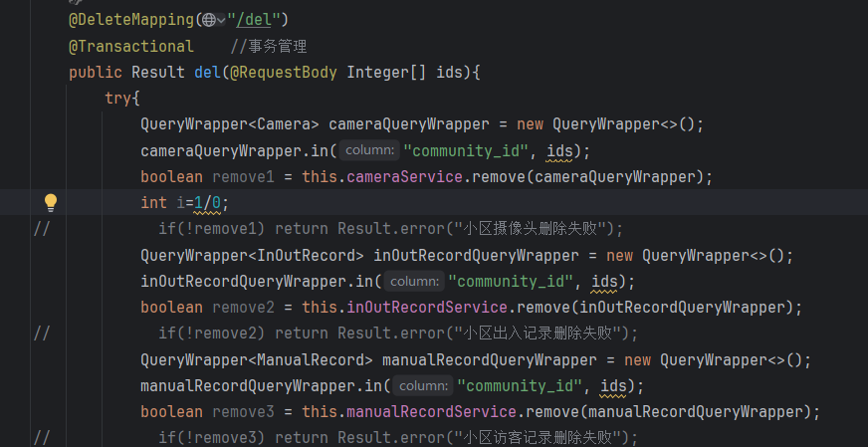Click underlined ids in manualRecordQueryWrapper.in call
Viewport: 868px width, 447px height.
pyautogui.click(x=613, y=385)
